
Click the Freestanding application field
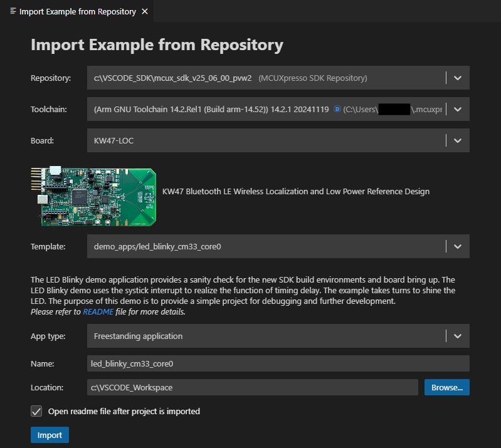[x=278, y=336]
